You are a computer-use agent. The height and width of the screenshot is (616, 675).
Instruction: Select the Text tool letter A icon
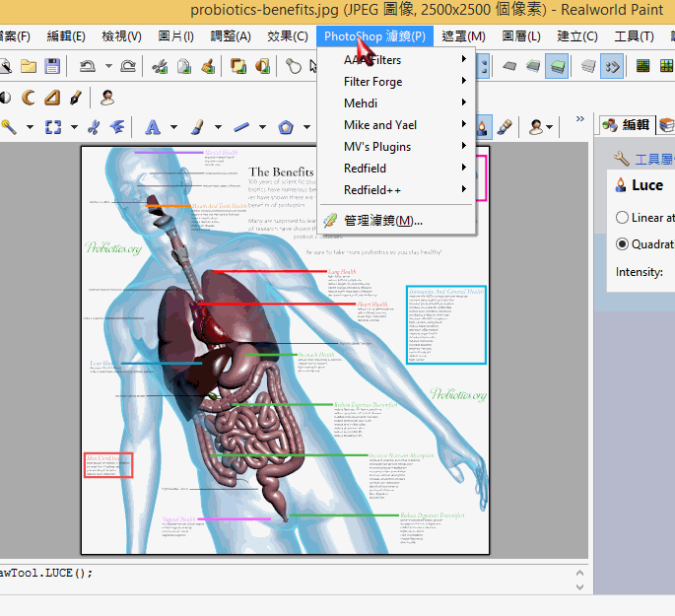click(x=153, y=127)
